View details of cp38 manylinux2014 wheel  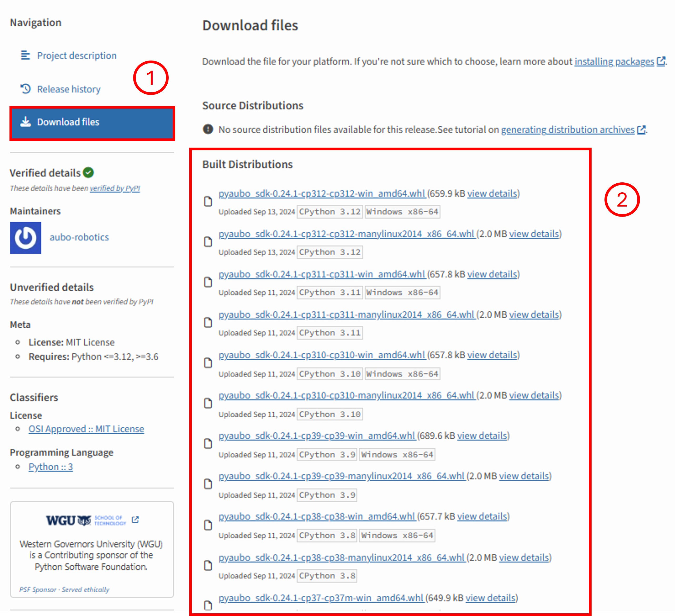pyautogui.click(x=524, y=558)
